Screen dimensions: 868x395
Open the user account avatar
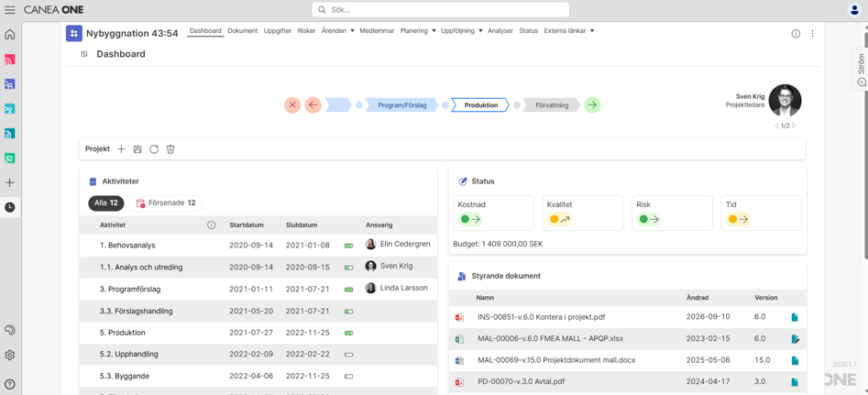tap(854, 9)
